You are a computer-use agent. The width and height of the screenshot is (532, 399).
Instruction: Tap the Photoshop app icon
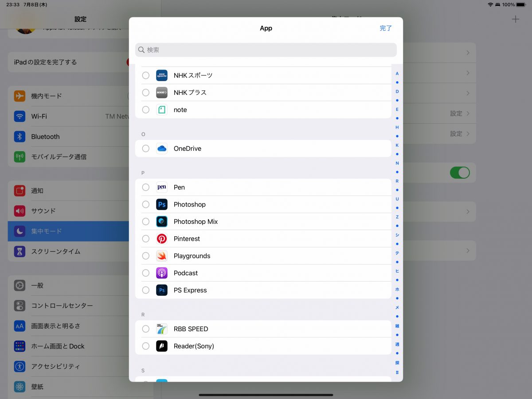point(162,204)
